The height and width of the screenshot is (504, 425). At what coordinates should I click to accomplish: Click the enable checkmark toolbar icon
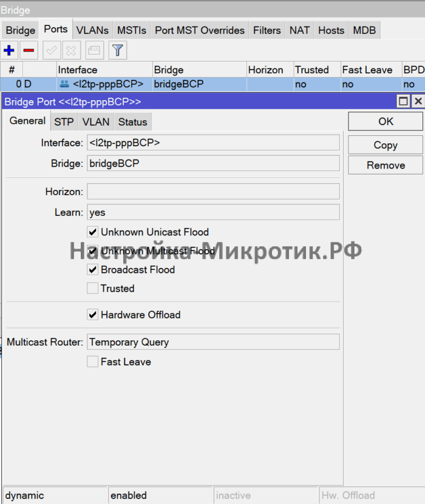click(x=52, y=50)
